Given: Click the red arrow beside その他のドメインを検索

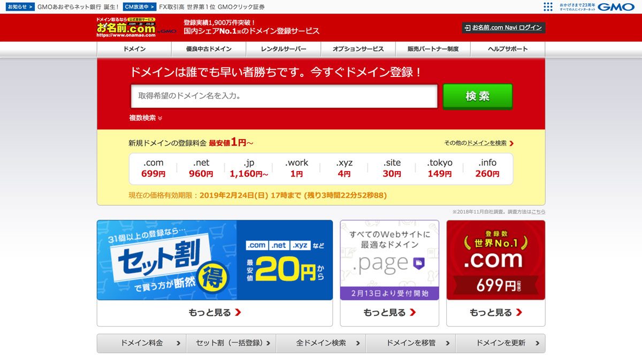Looking at the screenshot, I should [511, 143].
